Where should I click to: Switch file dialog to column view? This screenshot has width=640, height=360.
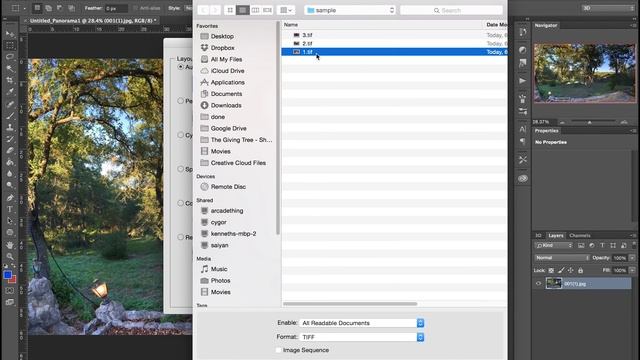pyautogui.click(x=255, y=10)
